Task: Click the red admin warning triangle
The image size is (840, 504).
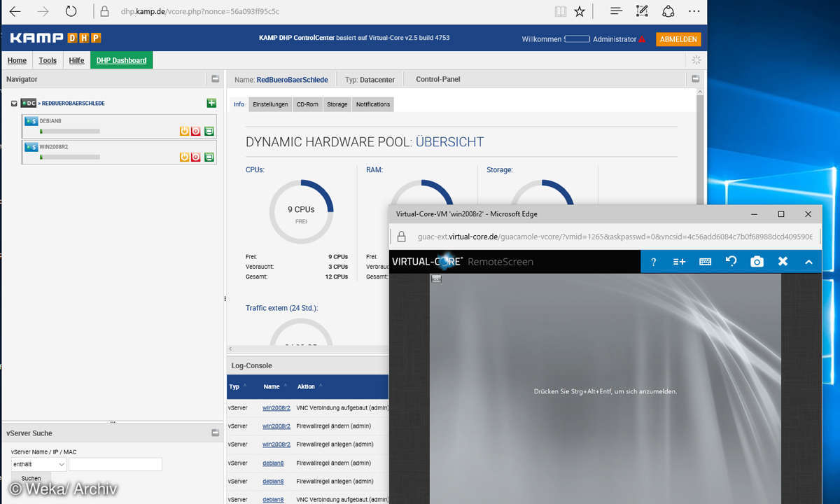Action: pos(642,39)
